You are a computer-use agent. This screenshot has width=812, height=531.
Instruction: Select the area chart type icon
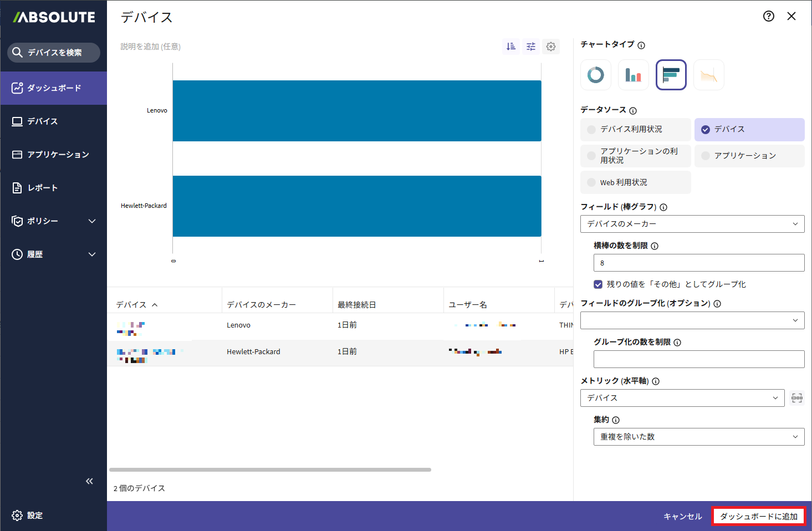click(x=708, y=75)
